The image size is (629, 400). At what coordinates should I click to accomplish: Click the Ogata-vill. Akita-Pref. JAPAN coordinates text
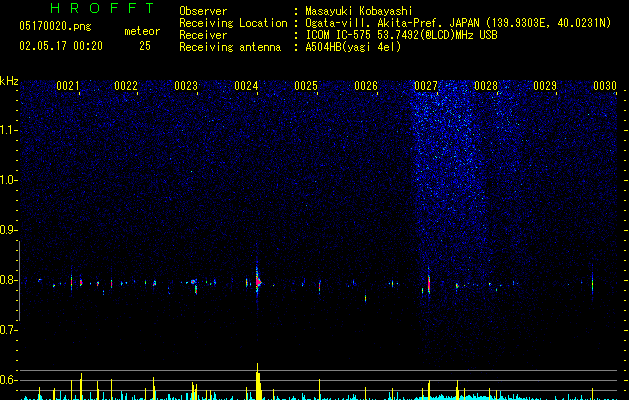(458, 23)
